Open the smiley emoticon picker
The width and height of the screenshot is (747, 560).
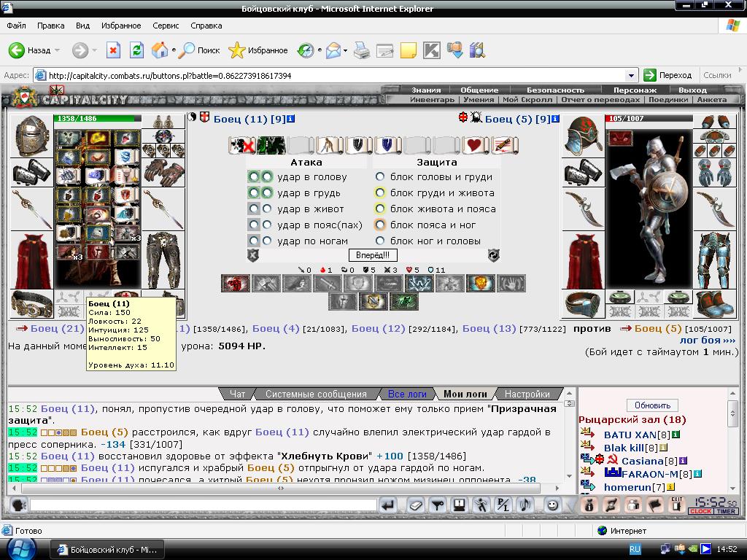point(553,505)
